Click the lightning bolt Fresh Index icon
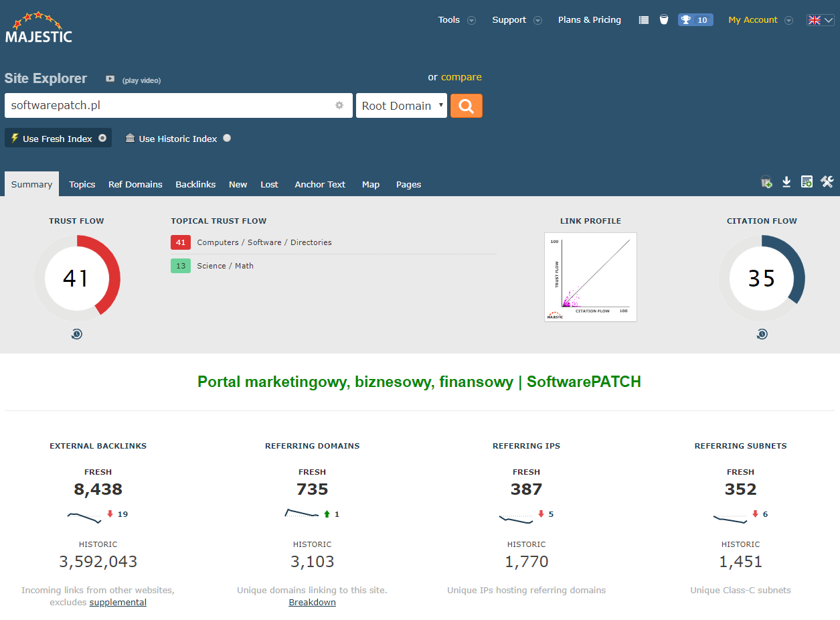Viewport: 840px width, 620px height. coord(15,138)
